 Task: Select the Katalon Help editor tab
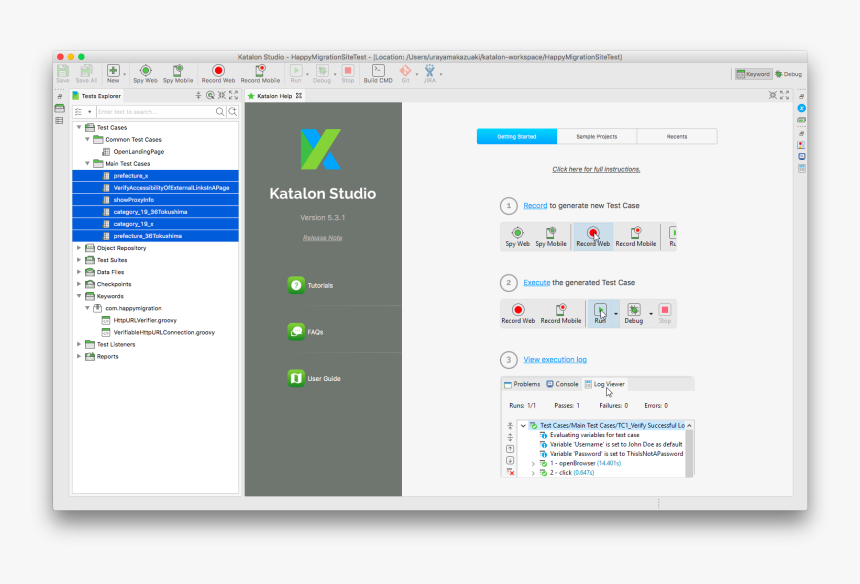pos(274,96)
